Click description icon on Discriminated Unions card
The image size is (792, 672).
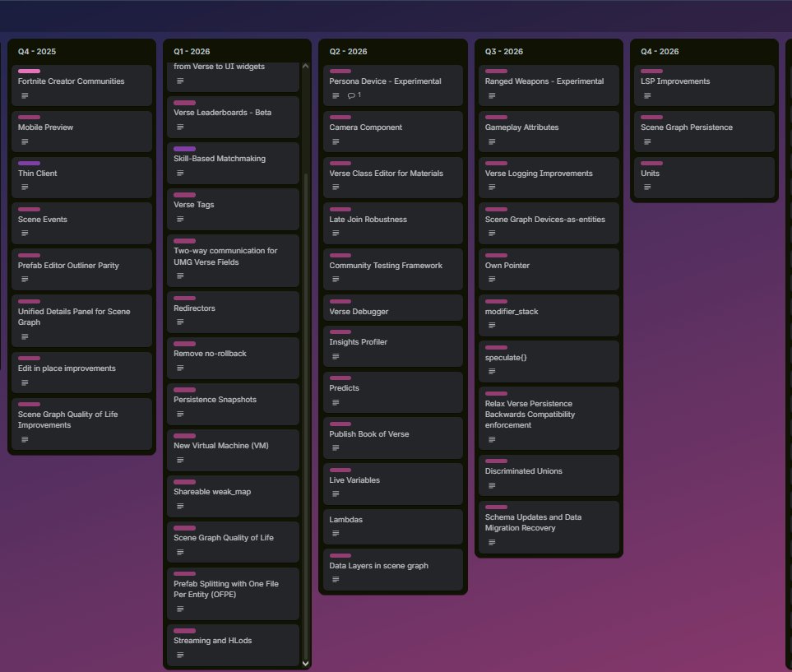coord(492,486)
